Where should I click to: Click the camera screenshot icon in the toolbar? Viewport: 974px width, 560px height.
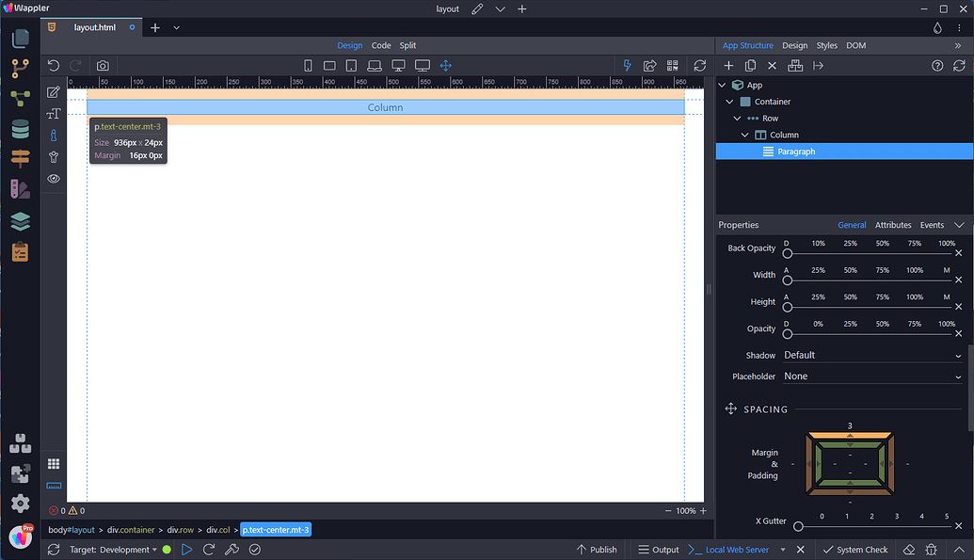(x=102, y=65)
